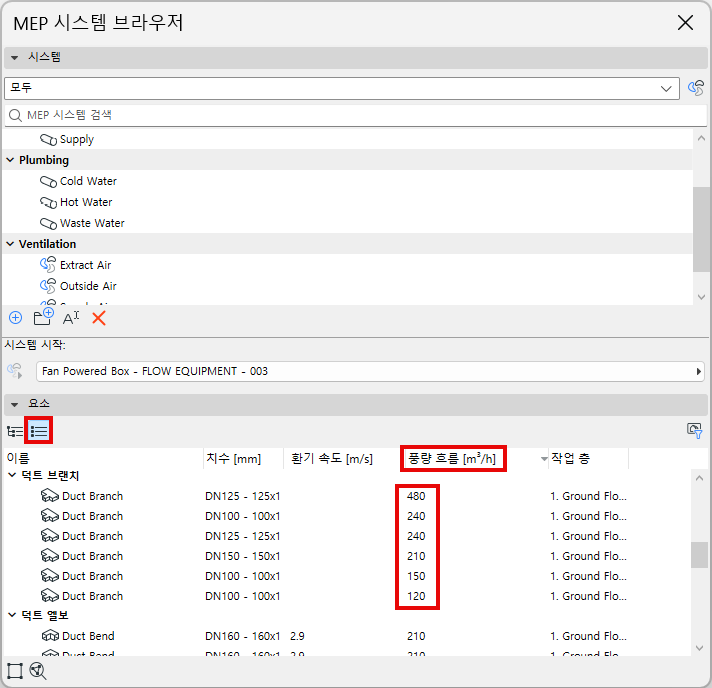Select the Duct Bend DN160 row with speed 2.9
This screenshot has width=712, height=688.
click(347, 635)
